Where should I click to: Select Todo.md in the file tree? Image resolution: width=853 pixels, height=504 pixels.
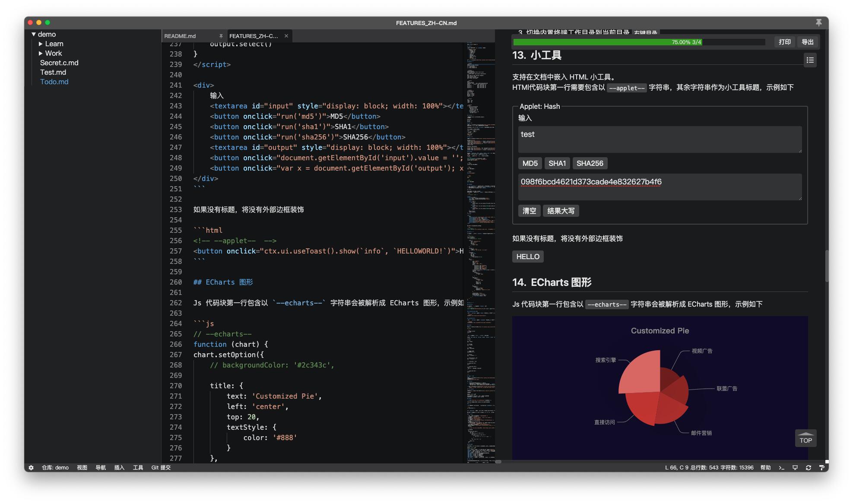click(x=54, y=82)
